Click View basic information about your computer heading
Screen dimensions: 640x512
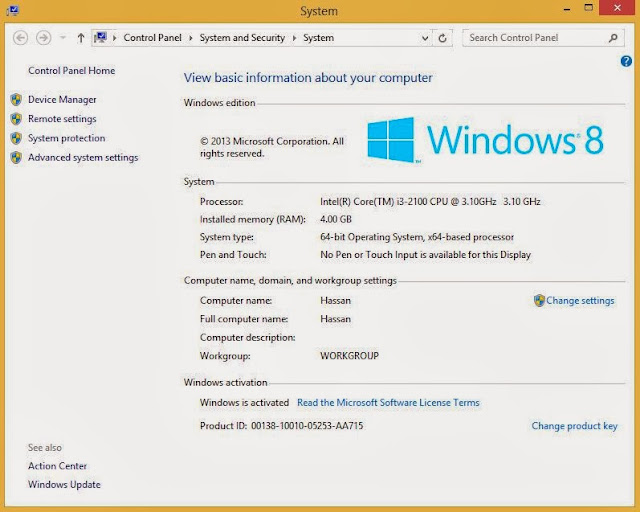(308, 78)
